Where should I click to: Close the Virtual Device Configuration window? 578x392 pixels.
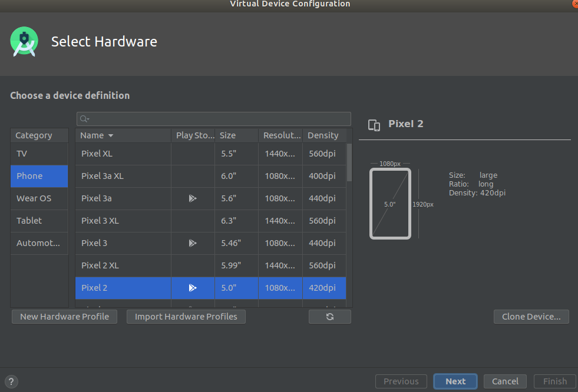(574, 4)
